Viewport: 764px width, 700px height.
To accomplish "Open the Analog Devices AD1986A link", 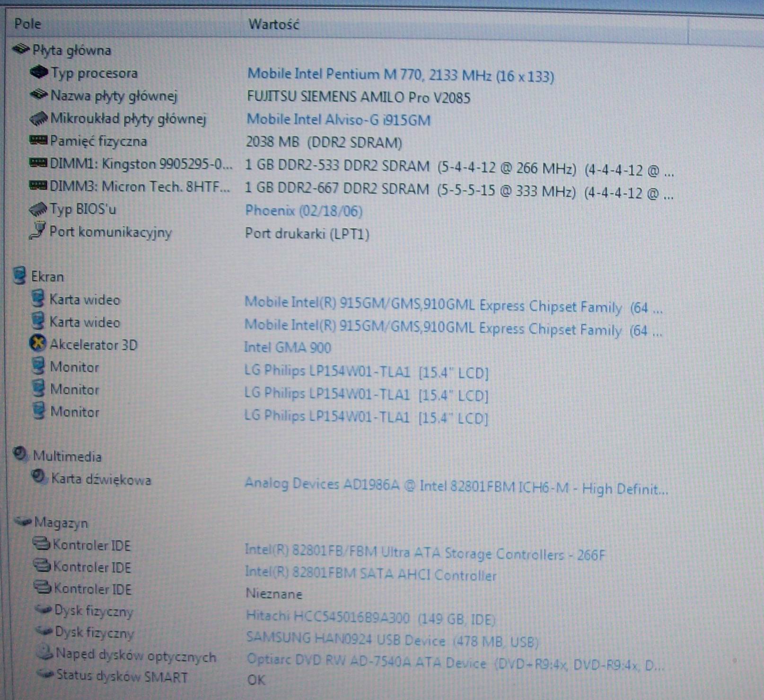I will pyautogui.click(x=456, y=486).
